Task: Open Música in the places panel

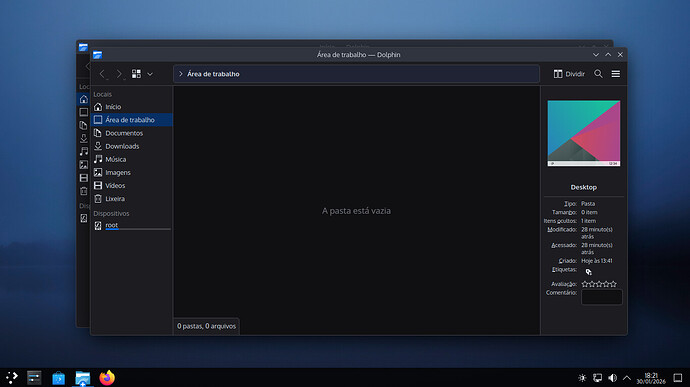Action: click(x=132, y=159)
